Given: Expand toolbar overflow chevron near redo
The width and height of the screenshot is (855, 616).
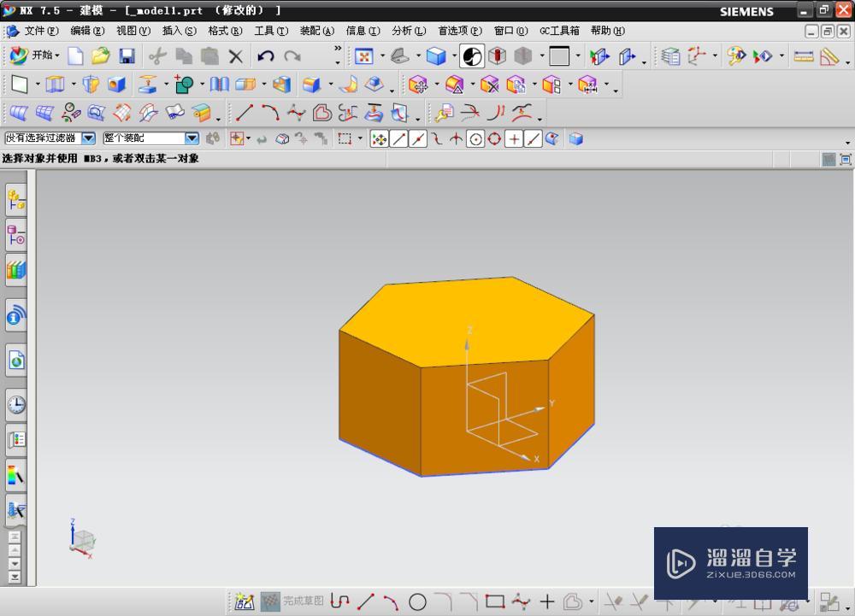Looking at the screenshot, I should [338, 49].
